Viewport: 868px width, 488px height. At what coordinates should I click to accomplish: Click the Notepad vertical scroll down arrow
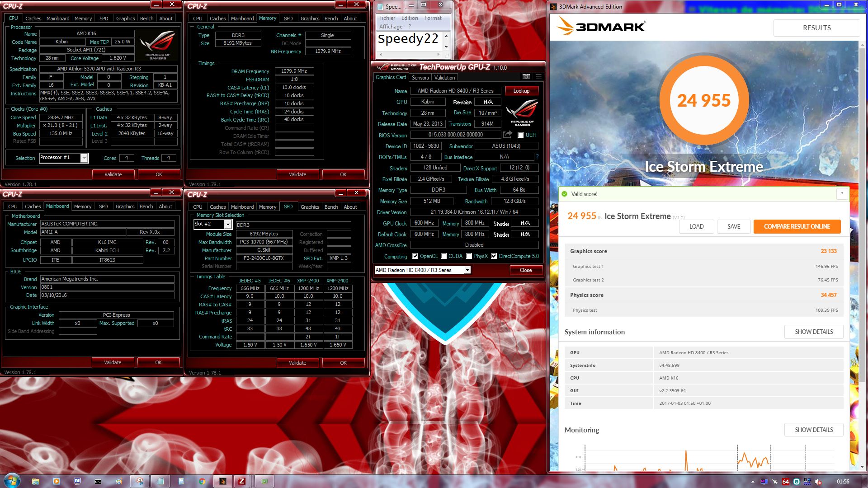tap(446, 47)
